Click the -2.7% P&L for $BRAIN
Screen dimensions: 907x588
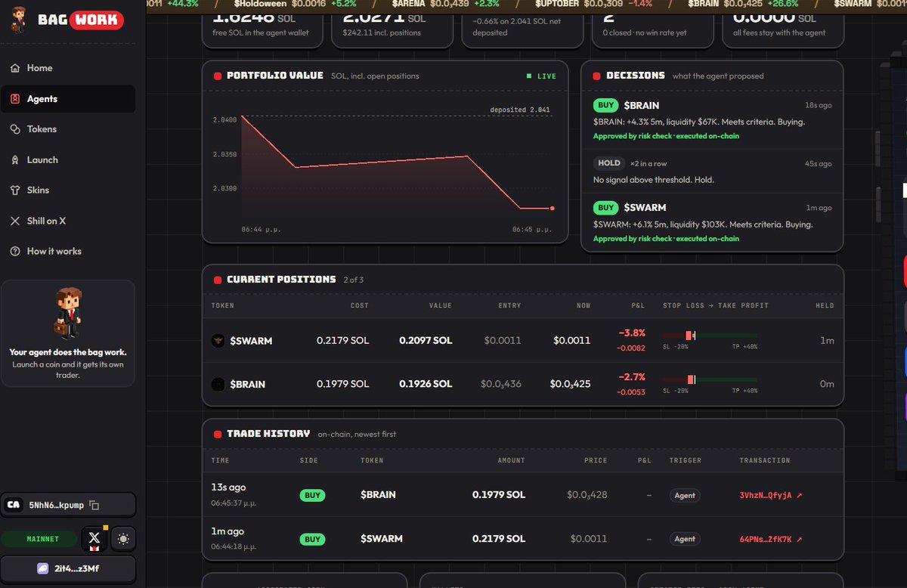pyautogui.click(x=631, y=376)
